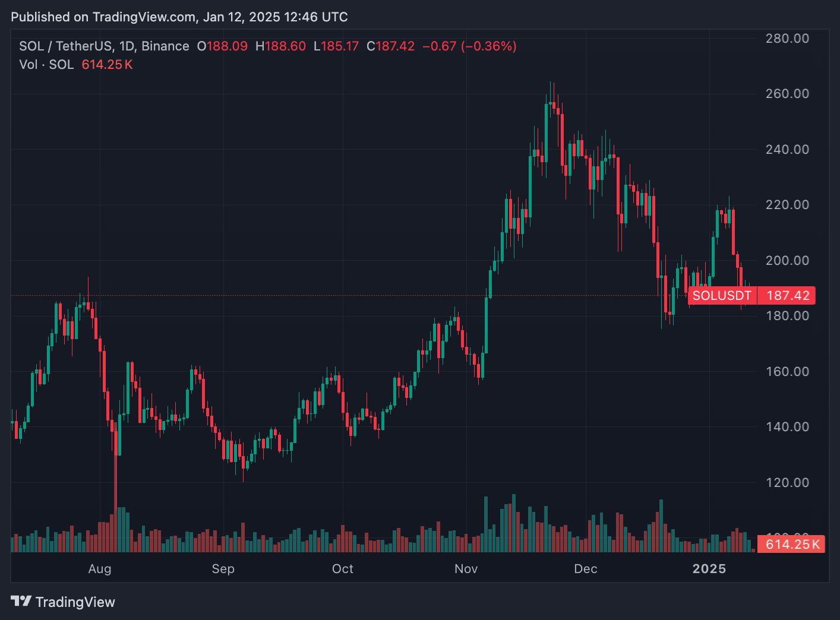Screen dimensions: 840x620
Task: Click the 187.42 current price axis label
Action: [x=787, y=296]
